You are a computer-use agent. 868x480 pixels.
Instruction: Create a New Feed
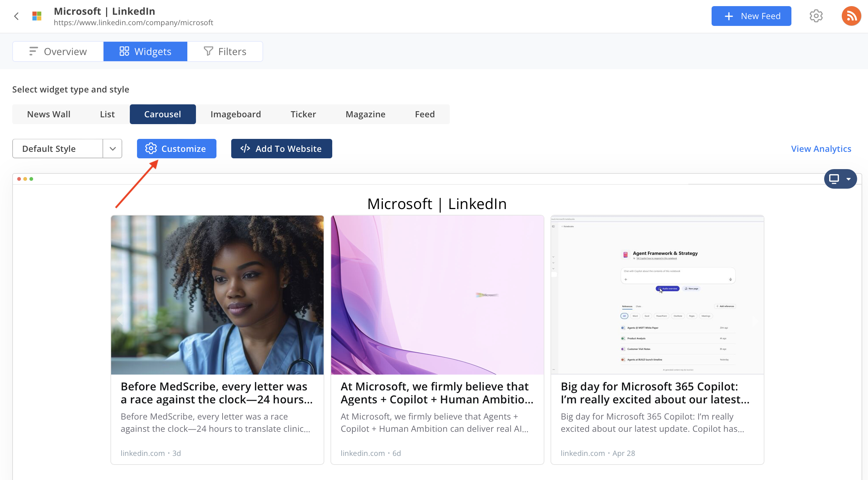tap(751, 16)
